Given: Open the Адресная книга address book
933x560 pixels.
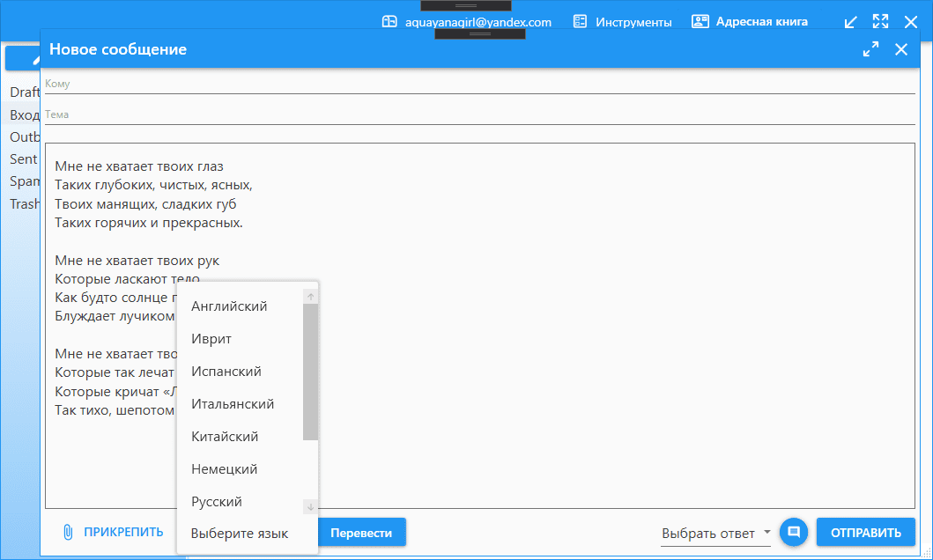Looking at the screenshot, I should (761, 22).
